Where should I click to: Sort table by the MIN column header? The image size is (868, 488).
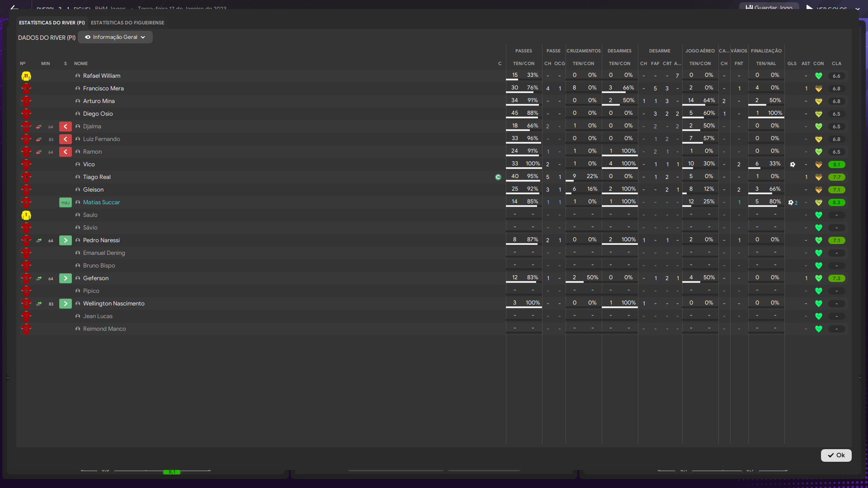tap(46, 64)
